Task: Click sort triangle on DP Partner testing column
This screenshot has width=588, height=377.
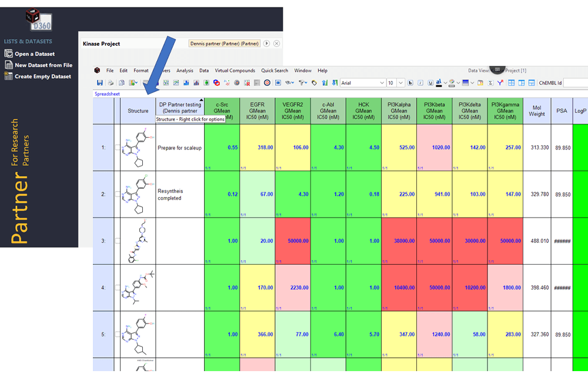Action: 201,100
